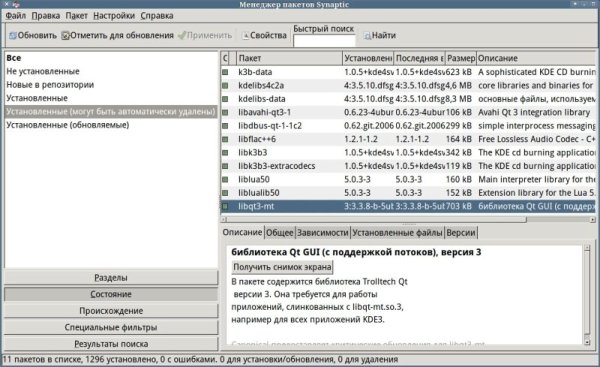Switch to the Установленные файлы tab
600x367 pixels.
pyautogui.click(x=397, y=233)
